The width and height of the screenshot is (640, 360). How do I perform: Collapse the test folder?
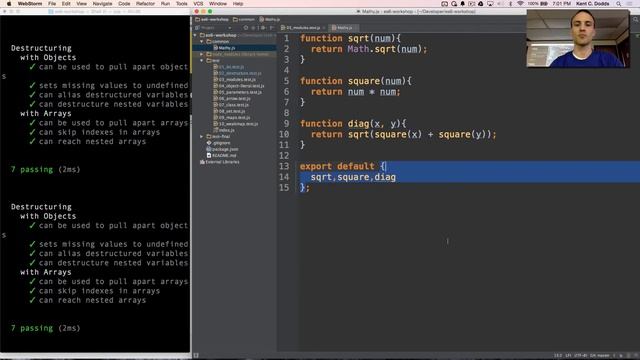point(202,60)
